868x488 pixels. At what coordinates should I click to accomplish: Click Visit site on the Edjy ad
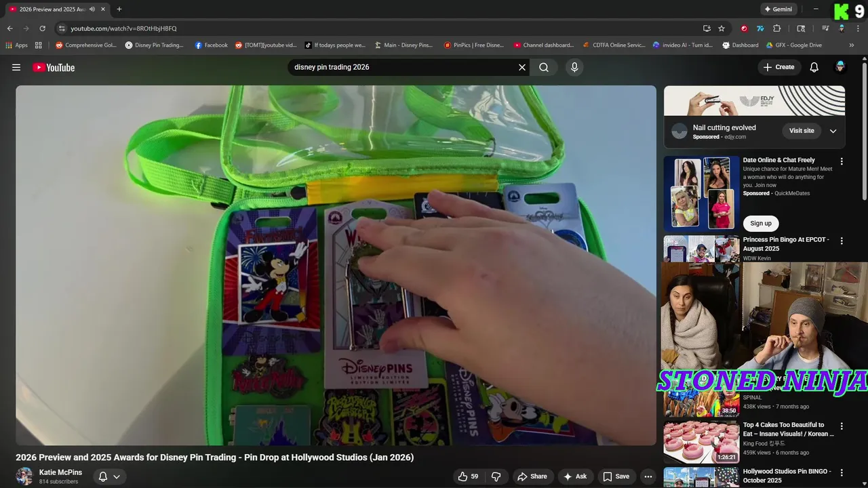point(802,131)
